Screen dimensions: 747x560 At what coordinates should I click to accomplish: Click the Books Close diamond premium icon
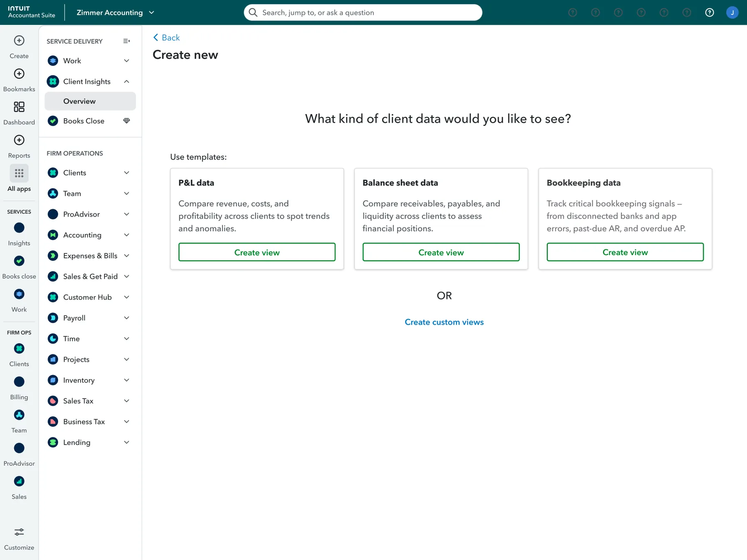pyautogui.click(x=127, y=121)
